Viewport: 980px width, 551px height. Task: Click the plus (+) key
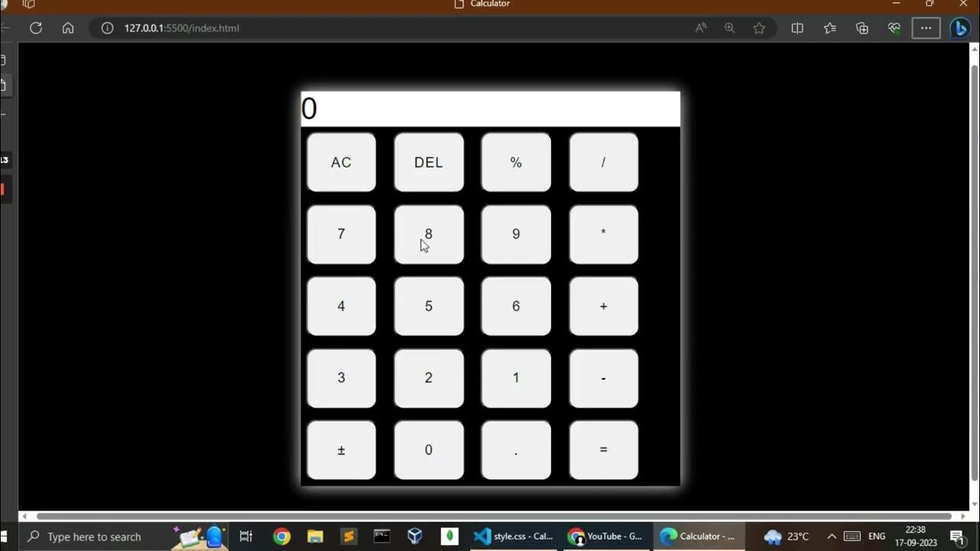(603, 306)
